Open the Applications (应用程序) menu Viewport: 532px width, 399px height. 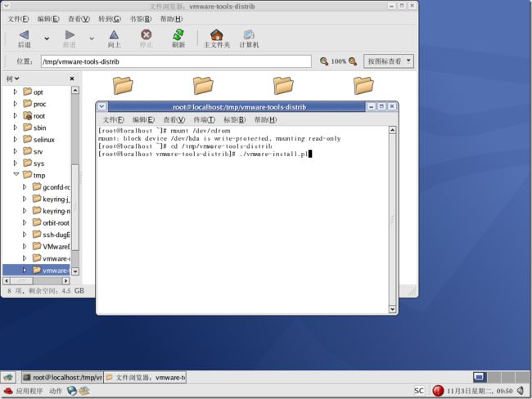[x=23, y=391]
